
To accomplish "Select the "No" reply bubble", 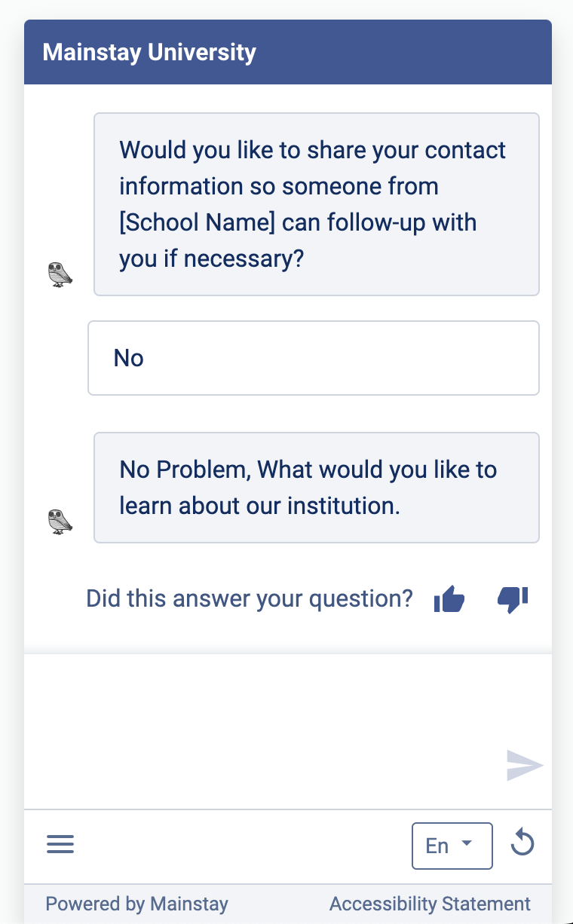I will point(314,358).
